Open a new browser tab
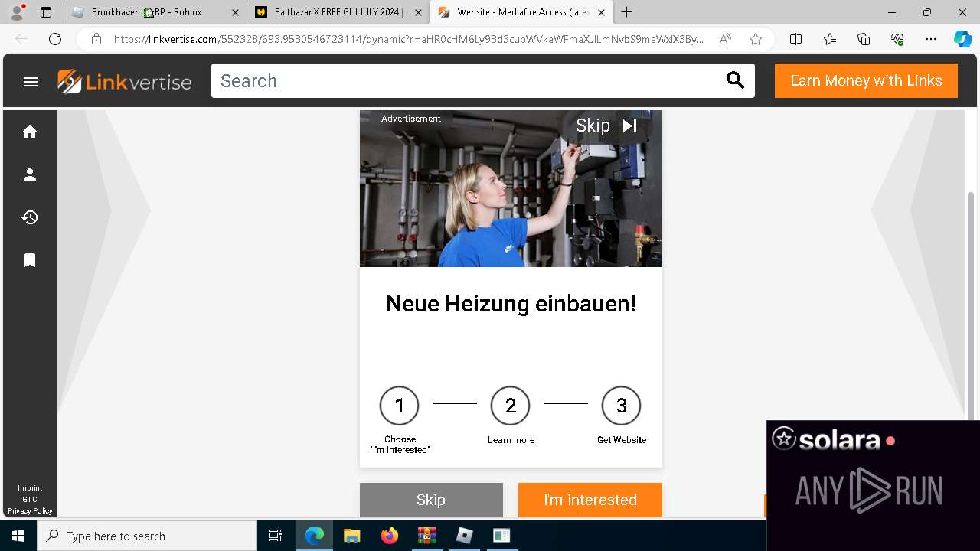This screenshot has height=551, width=980. tap(626, 12)
